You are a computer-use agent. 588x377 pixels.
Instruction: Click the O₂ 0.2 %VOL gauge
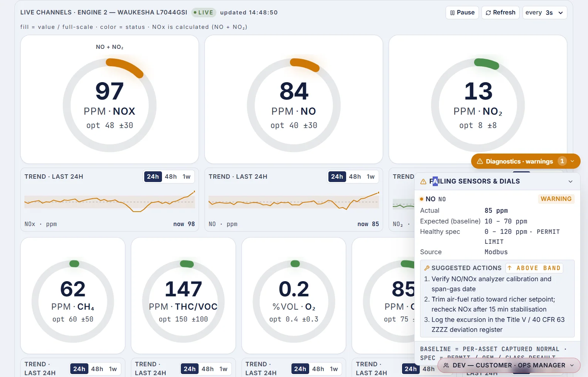(x=294, y=302)
